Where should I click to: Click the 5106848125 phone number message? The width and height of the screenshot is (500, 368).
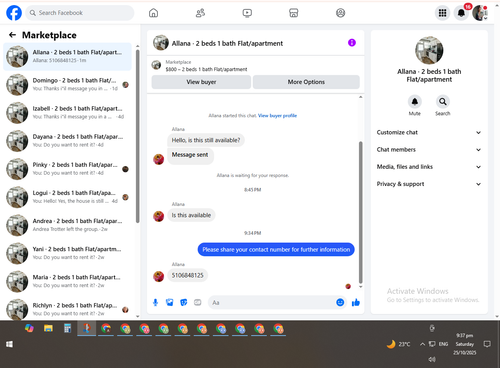tap(187, 275)
